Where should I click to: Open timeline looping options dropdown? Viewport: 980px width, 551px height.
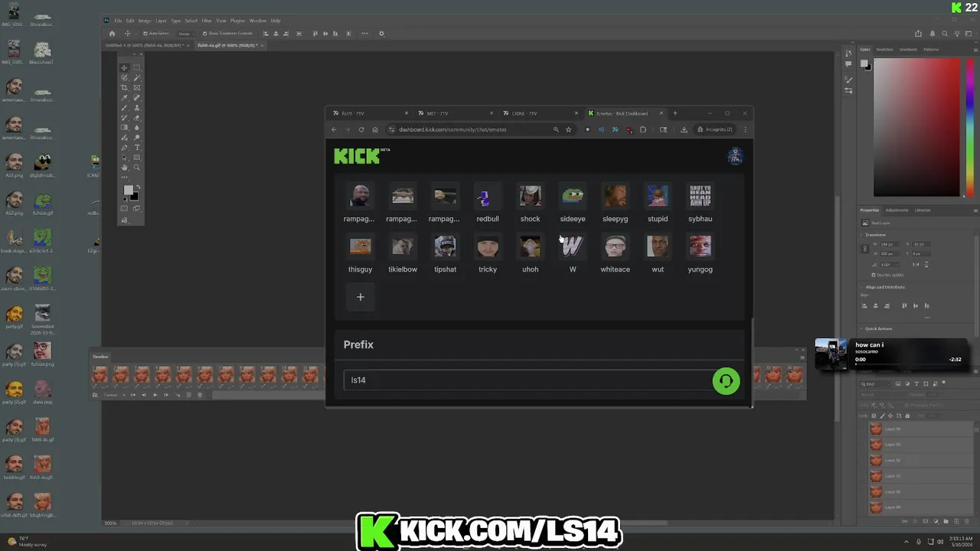click(115, 395)
